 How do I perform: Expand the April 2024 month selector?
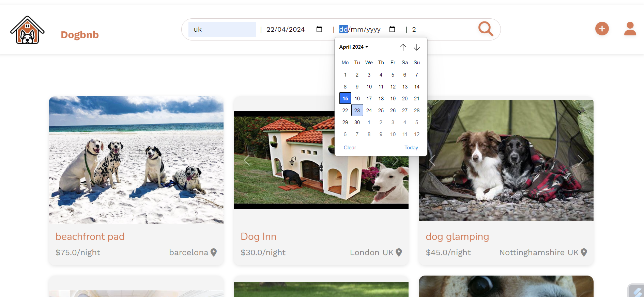(x=354, y=47)
